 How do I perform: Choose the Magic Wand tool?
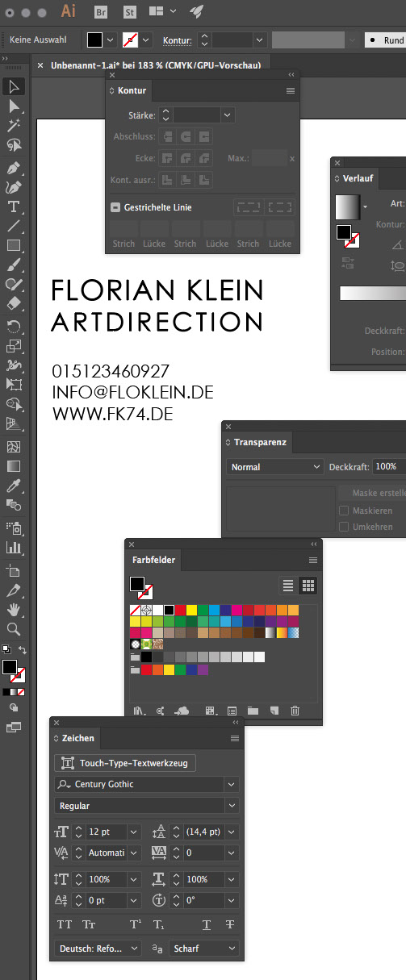point(14,125)
